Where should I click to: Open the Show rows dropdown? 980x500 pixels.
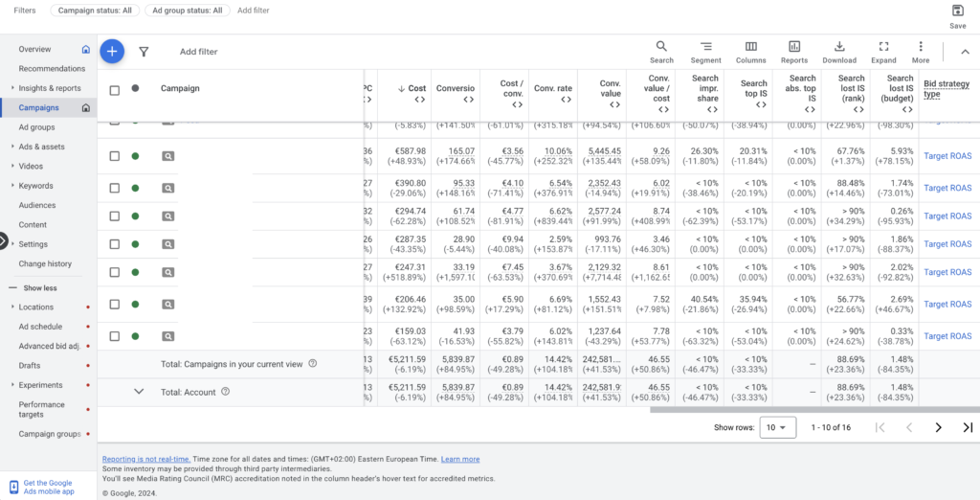[x=777, y=427]
